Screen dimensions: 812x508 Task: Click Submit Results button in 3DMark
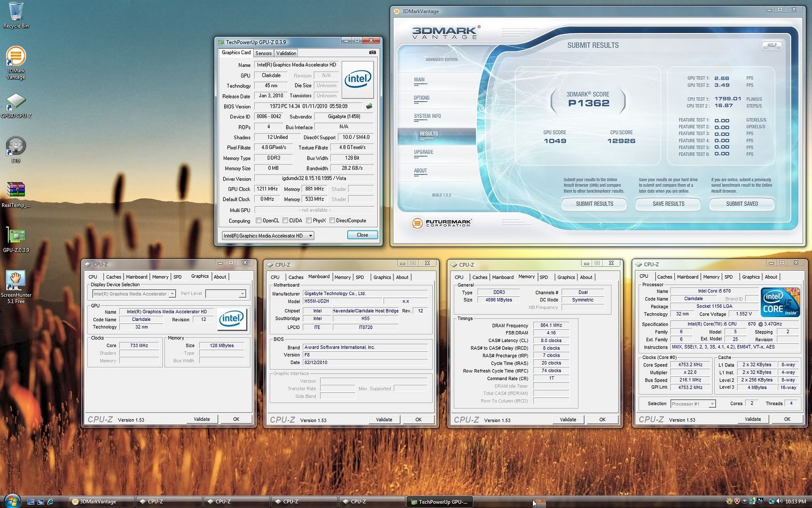594,204
